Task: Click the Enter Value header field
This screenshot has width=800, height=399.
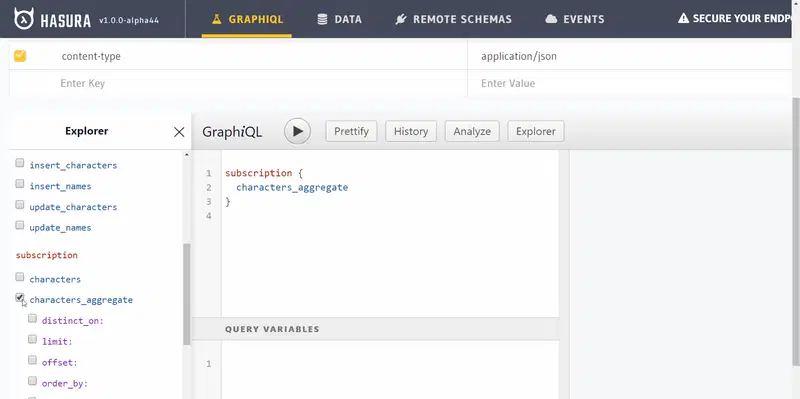Action: click(630, 83)
